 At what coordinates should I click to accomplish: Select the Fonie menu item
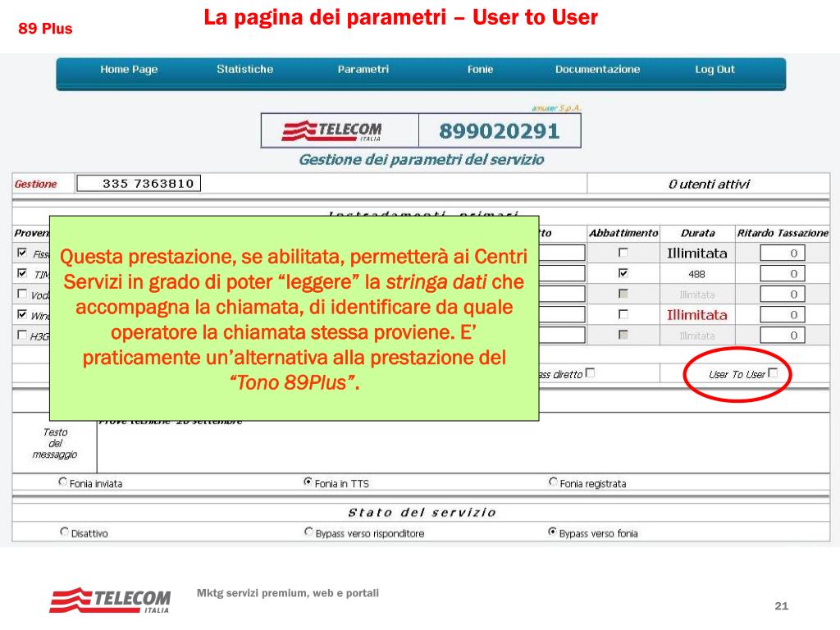[480, 69]
